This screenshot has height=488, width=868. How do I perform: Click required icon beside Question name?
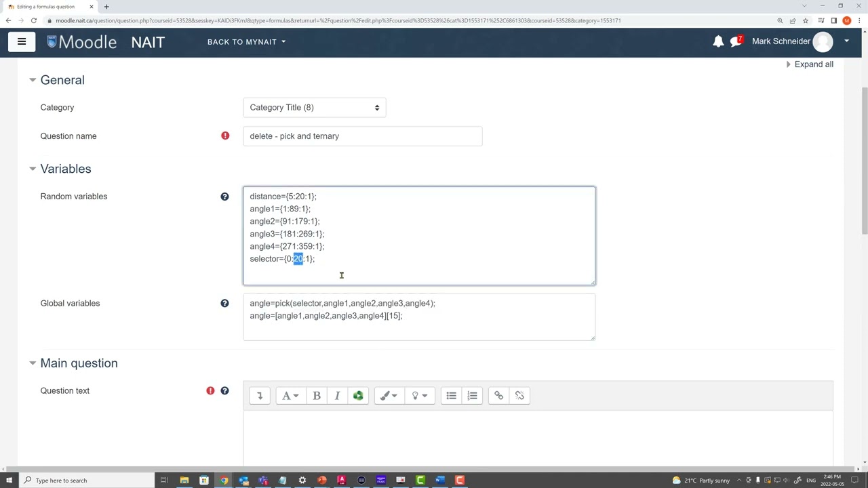coord(225,136)
